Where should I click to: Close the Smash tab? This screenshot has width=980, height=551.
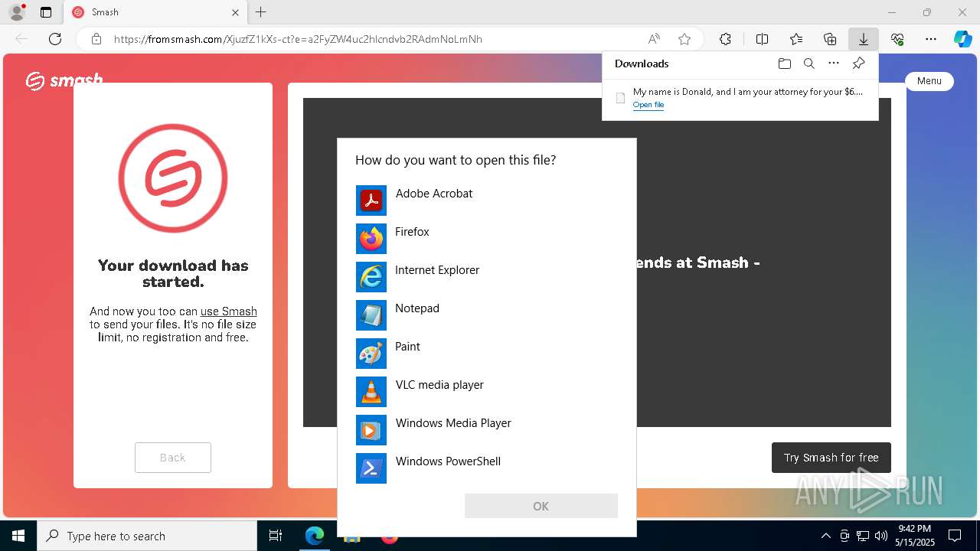[236, 12]
